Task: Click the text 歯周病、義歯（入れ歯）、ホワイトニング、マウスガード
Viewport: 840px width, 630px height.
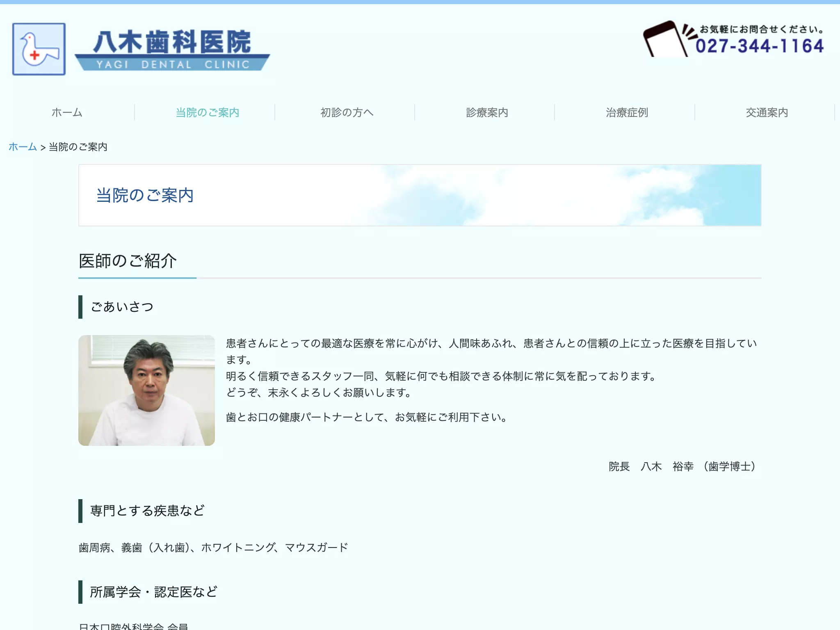Action: click(213, 548)
